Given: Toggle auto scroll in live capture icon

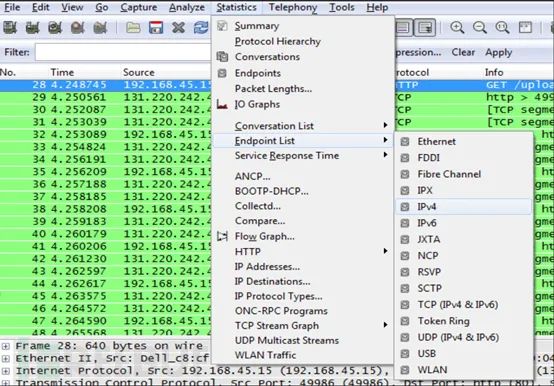Looking at the screenshot, I should [x=425, y=28].
